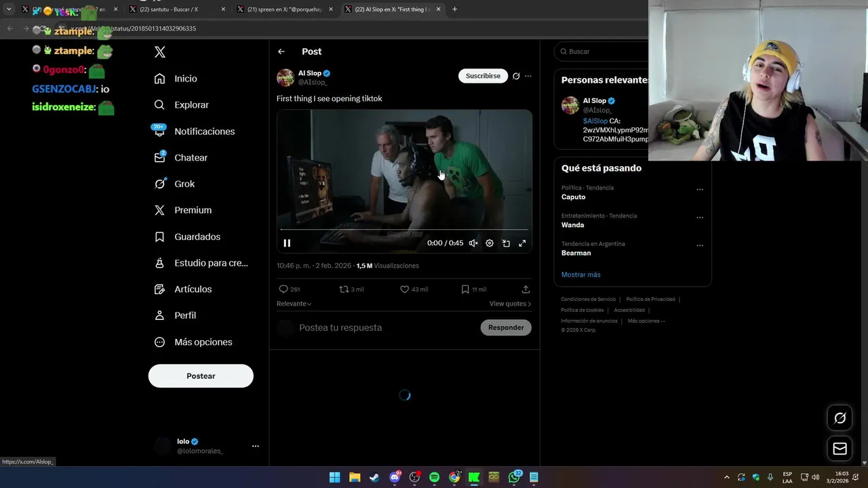Toggle picture-in-picture for the video
The image size is (868, 488).
click(506, 243)
